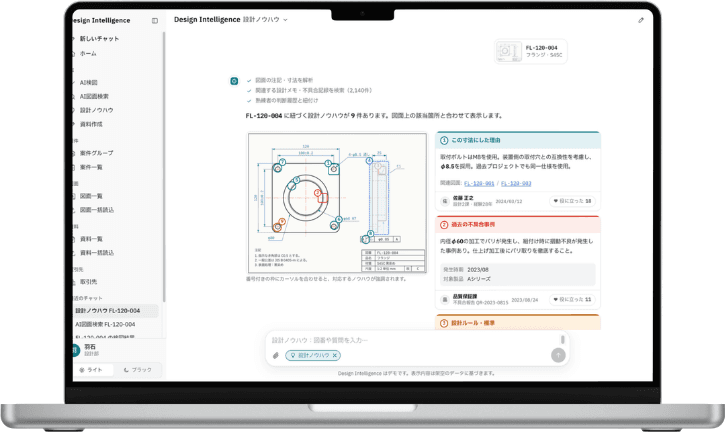Click the Aシリーズ target product value
The height and width of the screenshot is (432, 726).
(479, 279)
